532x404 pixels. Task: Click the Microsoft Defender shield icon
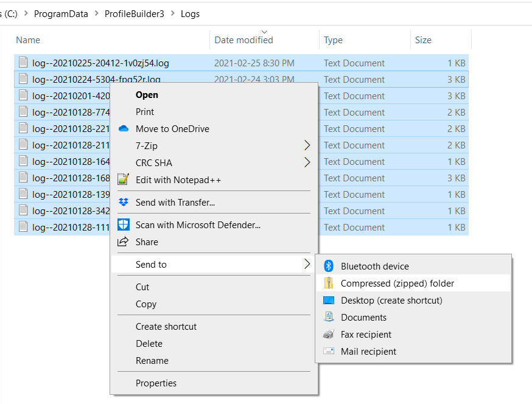(x=124, y=225)
